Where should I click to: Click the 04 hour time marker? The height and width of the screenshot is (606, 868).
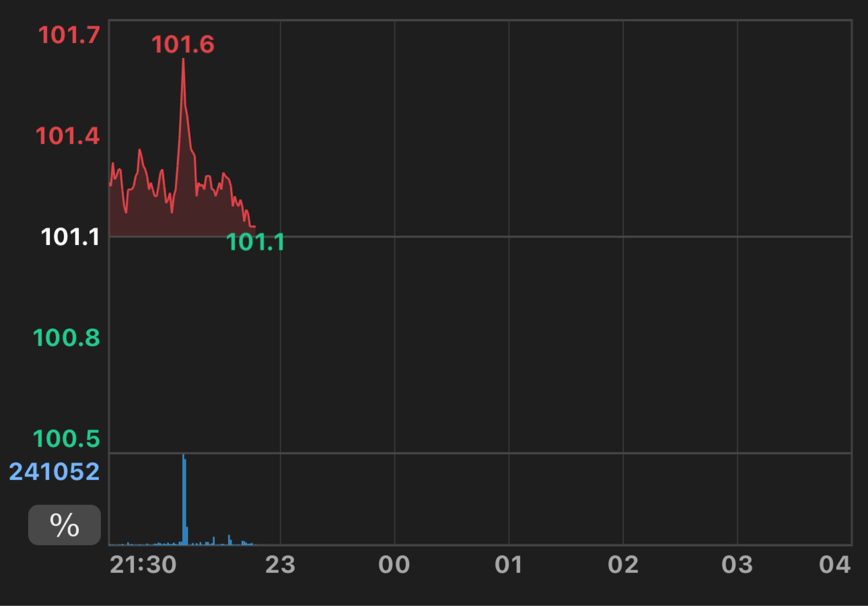point(834,565)
